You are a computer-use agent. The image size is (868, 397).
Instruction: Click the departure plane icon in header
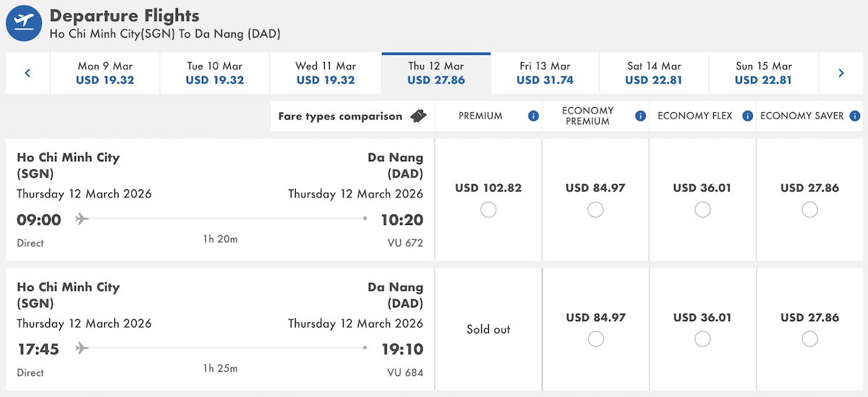click(24, 23)
